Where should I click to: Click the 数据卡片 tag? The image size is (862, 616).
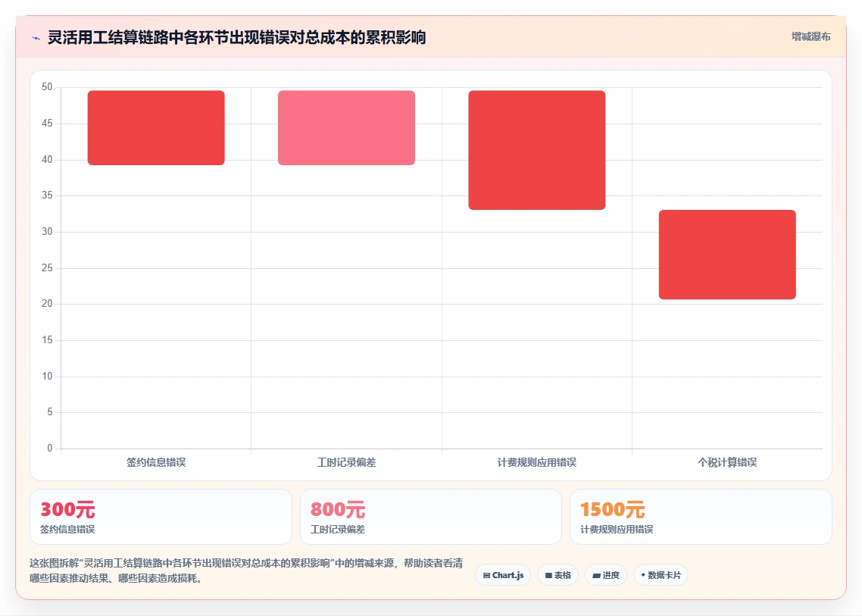661,575
